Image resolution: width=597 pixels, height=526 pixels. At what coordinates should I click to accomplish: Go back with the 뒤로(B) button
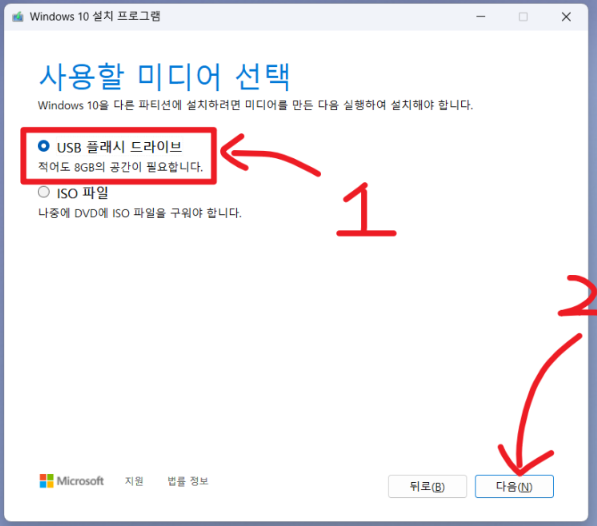pos(427,486)
